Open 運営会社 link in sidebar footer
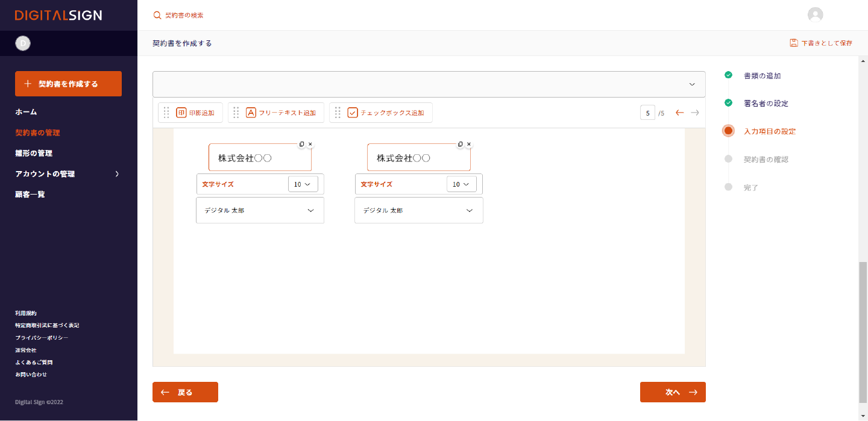This screenshot has height=421, width=868. [26, 350]
